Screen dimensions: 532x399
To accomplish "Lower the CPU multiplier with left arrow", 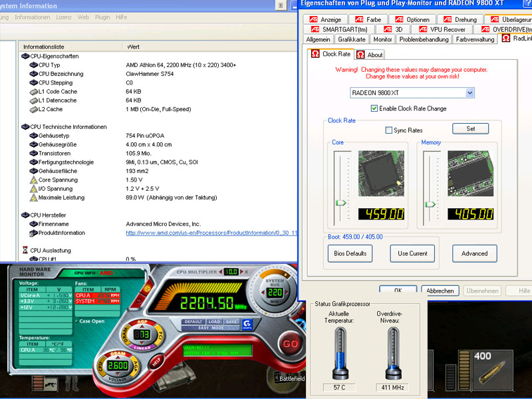I will click(221, 272).
